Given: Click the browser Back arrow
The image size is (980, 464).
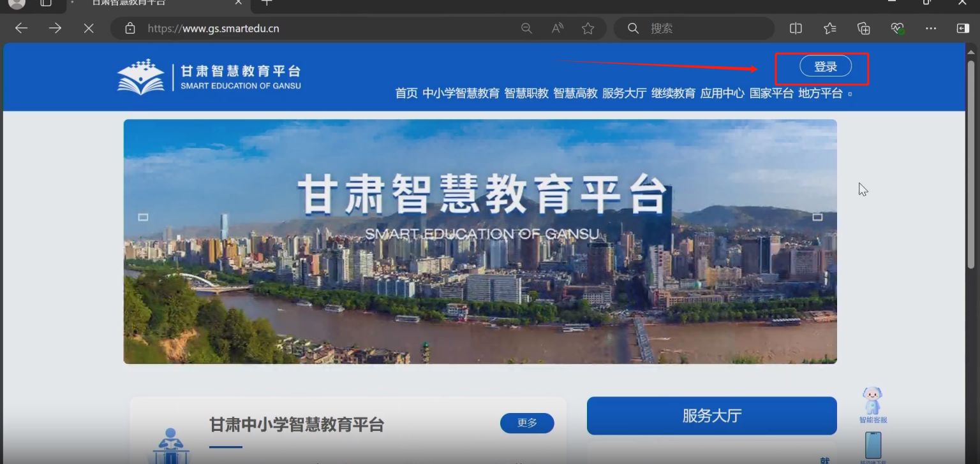Looking at the screenshot, I should click(x=21, y=28).
